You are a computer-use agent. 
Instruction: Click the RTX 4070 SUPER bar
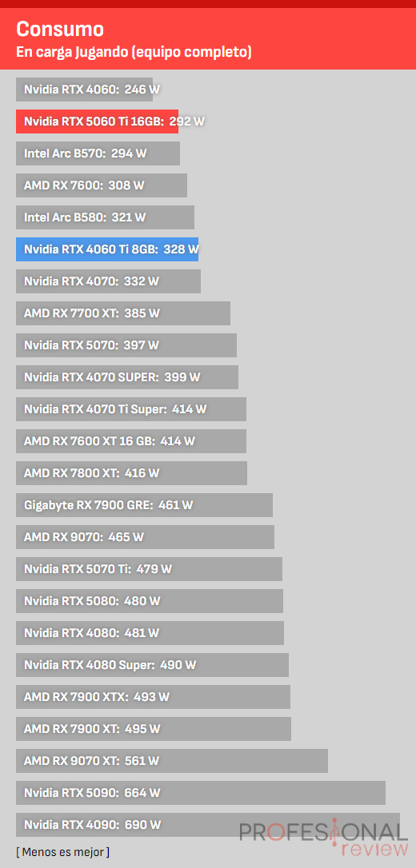(x=127, y=377)
